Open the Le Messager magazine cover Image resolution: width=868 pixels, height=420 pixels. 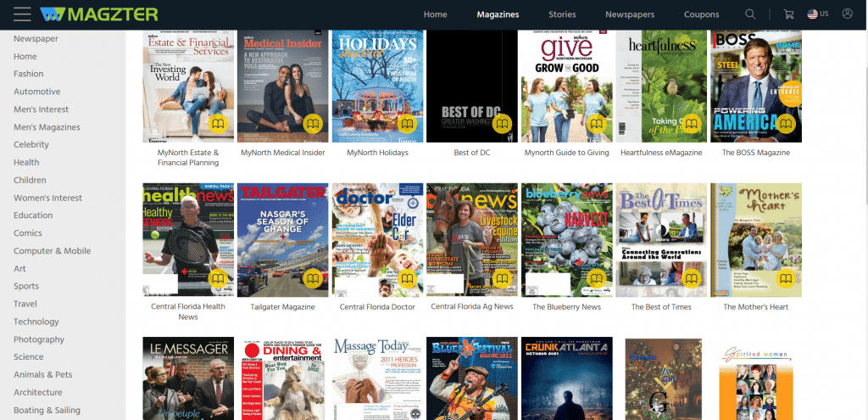188,378
